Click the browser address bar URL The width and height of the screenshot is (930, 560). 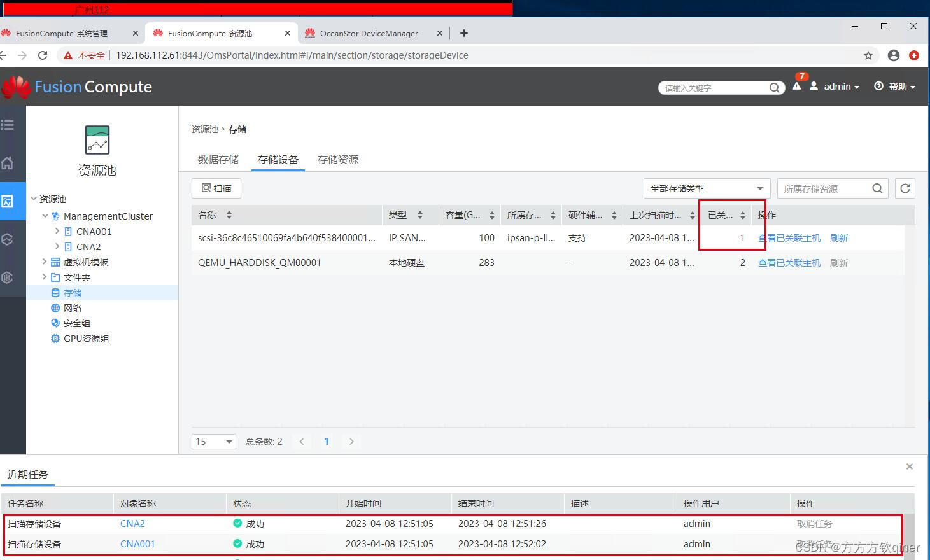click(292, 55)
